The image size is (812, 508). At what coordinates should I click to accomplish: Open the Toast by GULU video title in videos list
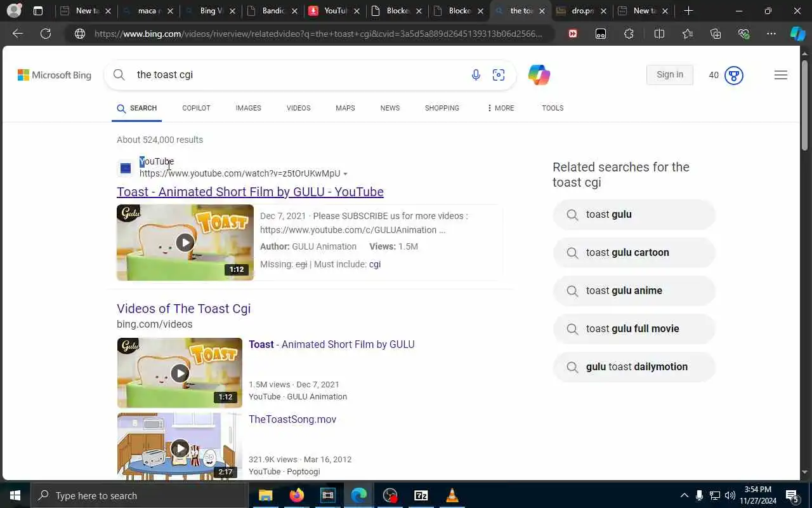coord(332,344)
